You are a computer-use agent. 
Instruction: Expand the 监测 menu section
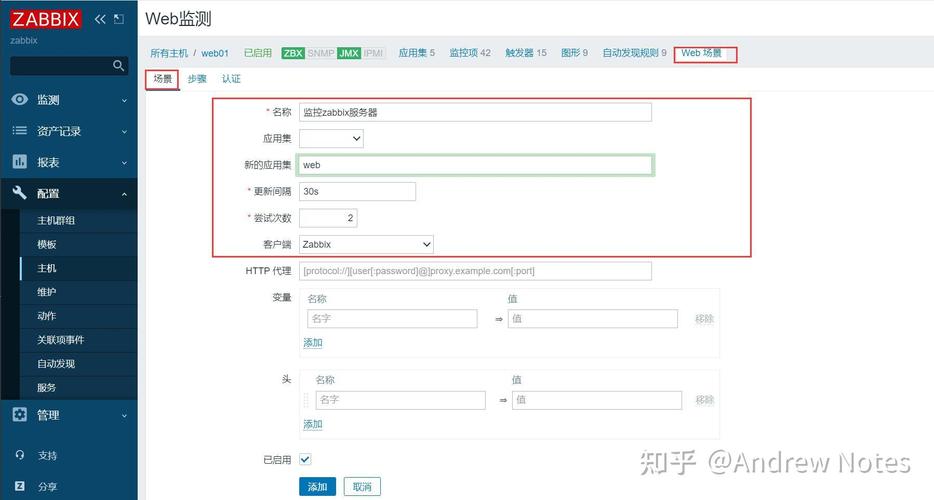click(x=124, y=101)
